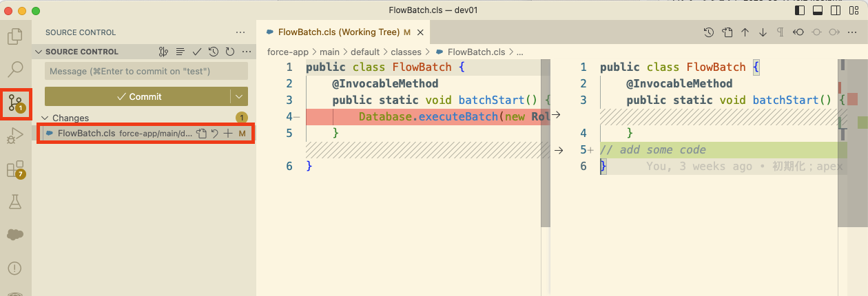Revert the deleted line 4 arrow in diff gutter

pyautogui.click(x=556, y=116)
